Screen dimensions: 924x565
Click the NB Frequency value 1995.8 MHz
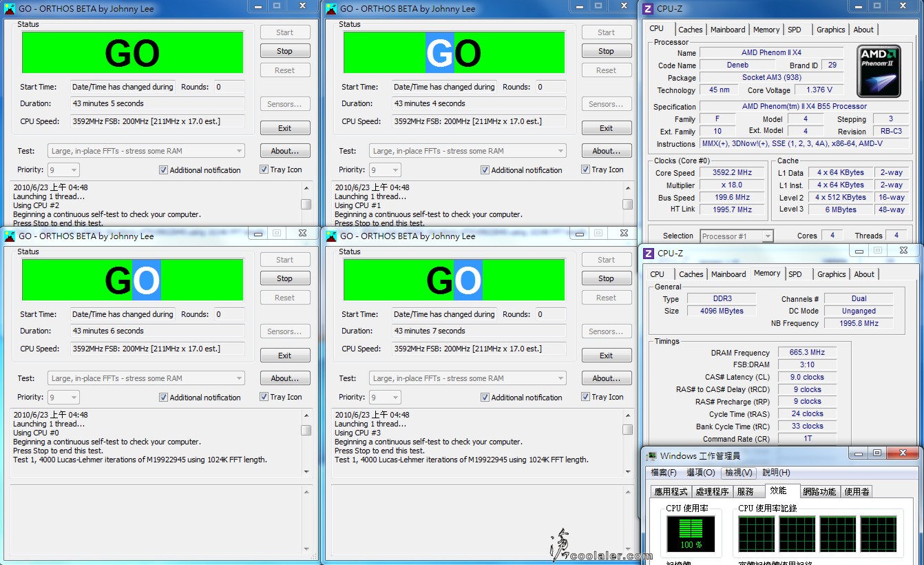(859, 323)
